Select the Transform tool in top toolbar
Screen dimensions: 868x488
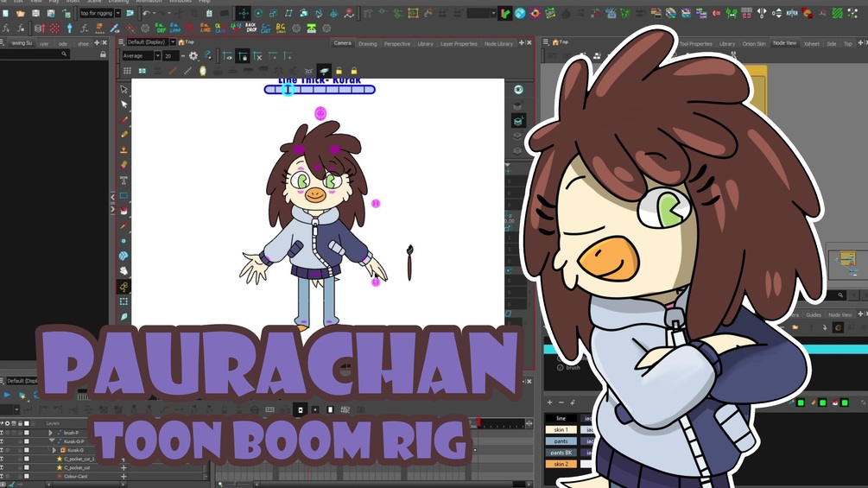pos(244,13)
